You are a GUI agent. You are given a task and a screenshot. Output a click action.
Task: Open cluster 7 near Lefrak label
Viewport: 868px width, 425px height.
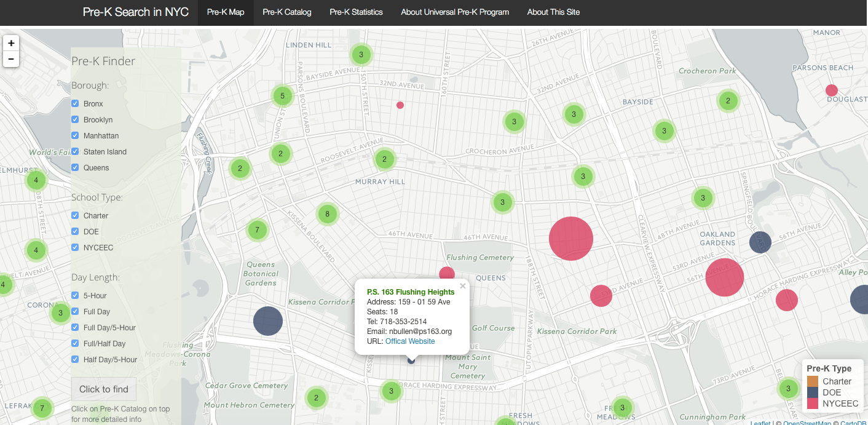click(42, 408)
